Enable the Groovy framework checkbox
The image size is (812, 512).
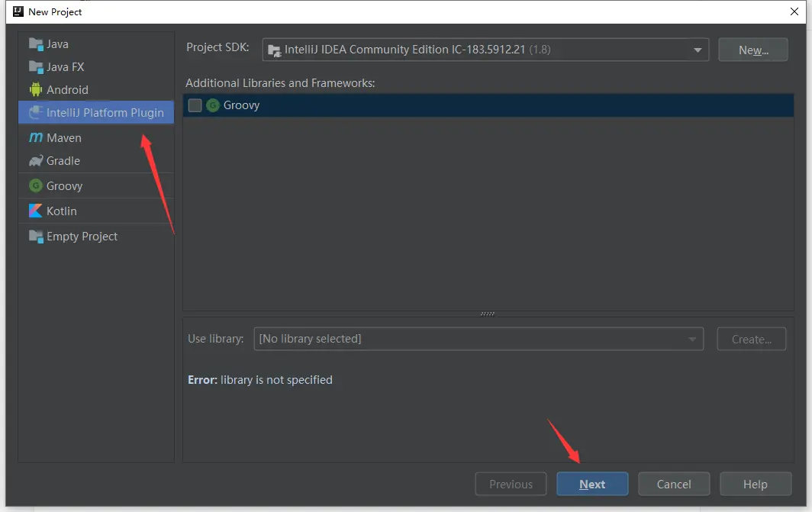[195, 105]
